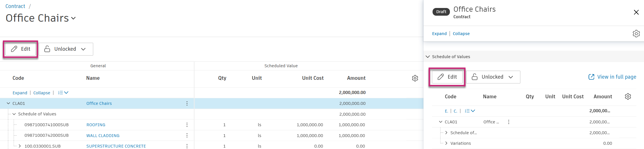Collapse Schedule of Values section in panel

pos(428,57)
